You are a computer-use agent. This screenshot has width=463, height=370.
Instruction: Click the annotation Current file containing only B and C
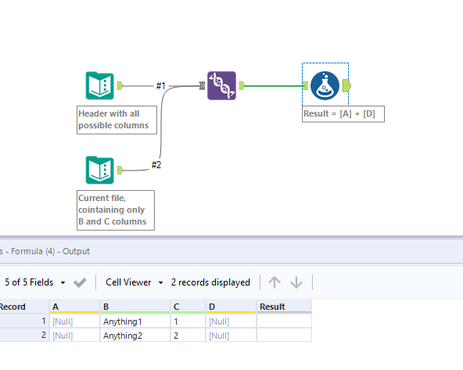tap(116, 210)
